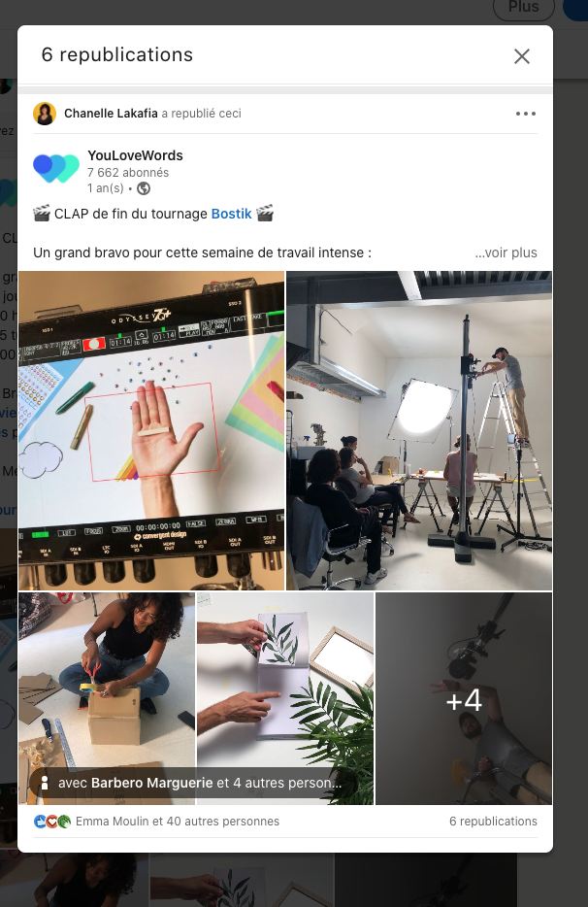Open the Odyssey monitor hand photo

tap(151, 430)
